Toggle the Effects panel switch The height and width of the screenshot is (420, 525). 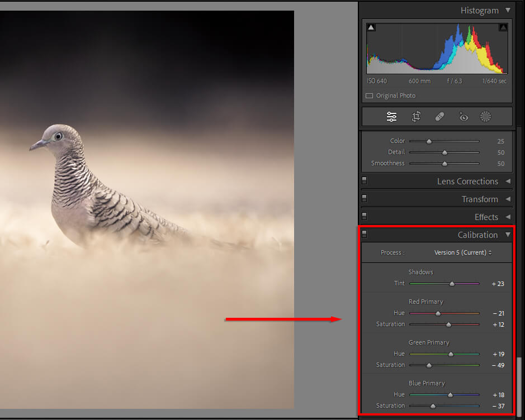[x=365, y=217]
